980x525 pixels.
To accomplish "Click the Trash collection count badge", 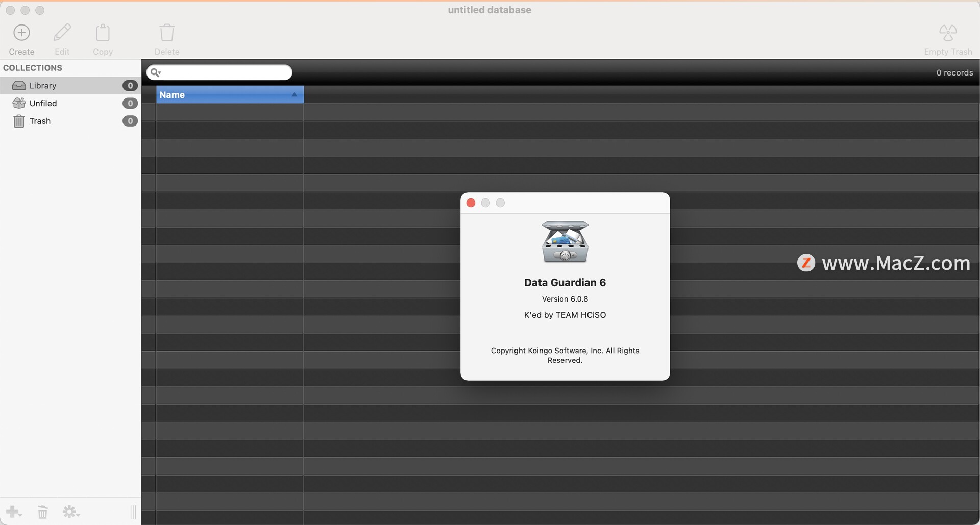I will 130,121.
